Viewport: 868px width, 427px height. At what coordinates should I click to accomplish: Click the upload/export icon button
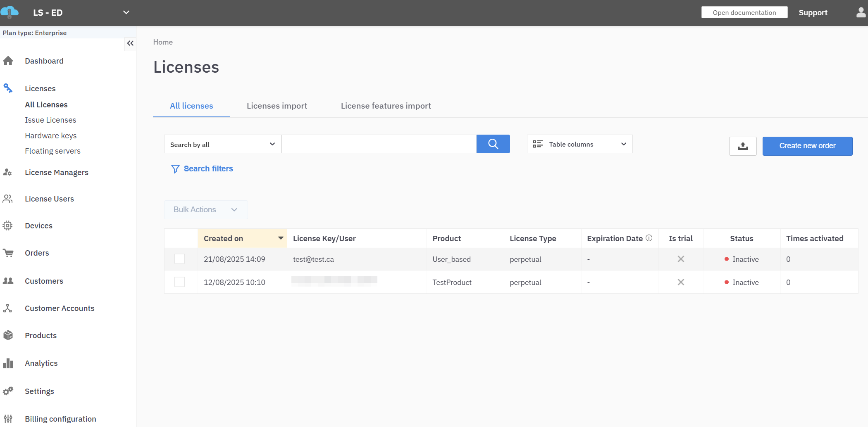[742, 146]
